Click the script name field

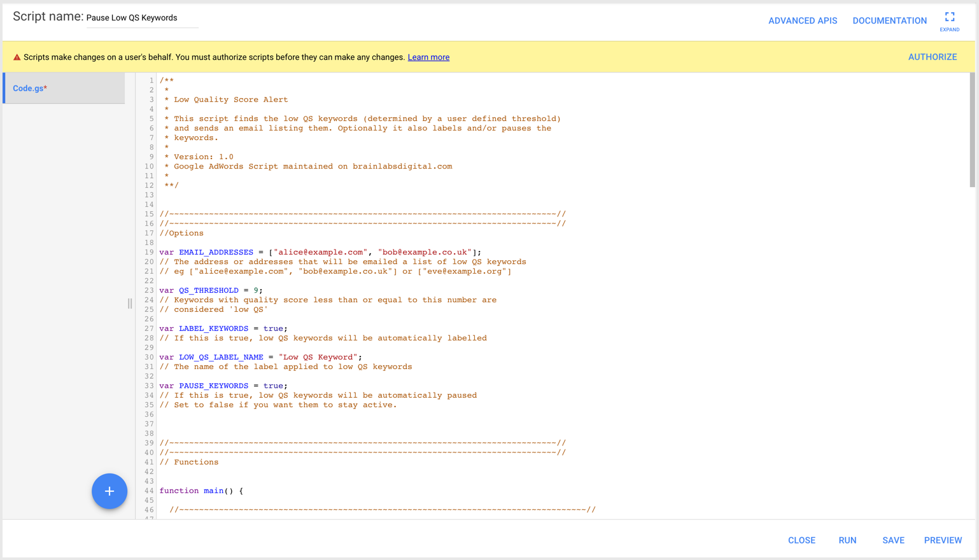141,18
